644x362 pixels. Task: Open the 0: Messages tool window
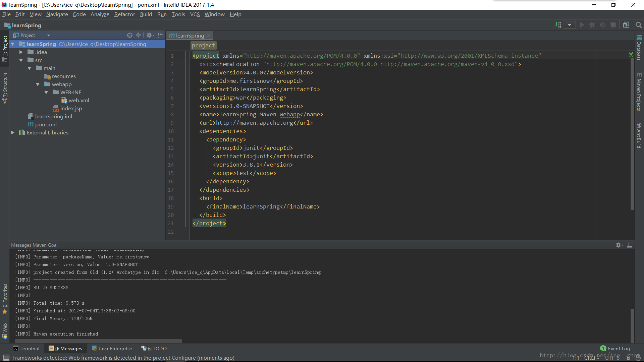(65, 349)
